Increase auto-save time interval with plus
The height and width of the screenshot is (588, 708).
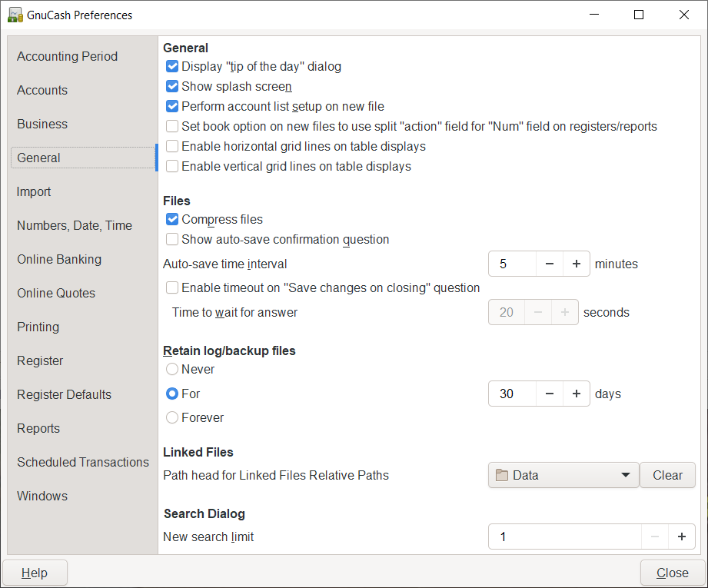tap(576, 264)
